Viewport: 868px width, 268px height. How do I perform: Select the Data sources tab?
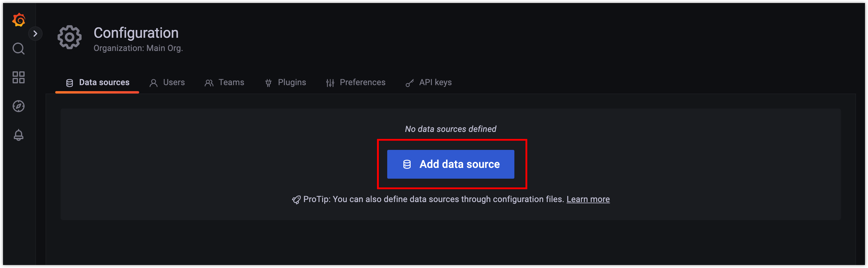click(x=97, y=82)
